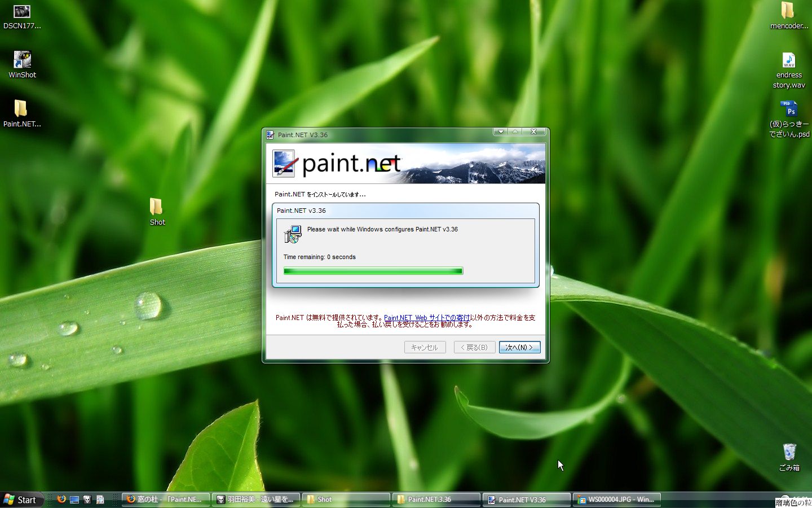The height and width of the screenshot is (508, 812).
Task: Select the らっきーでざいん.psd Photoshop file
Action: [x=789, y=119]
